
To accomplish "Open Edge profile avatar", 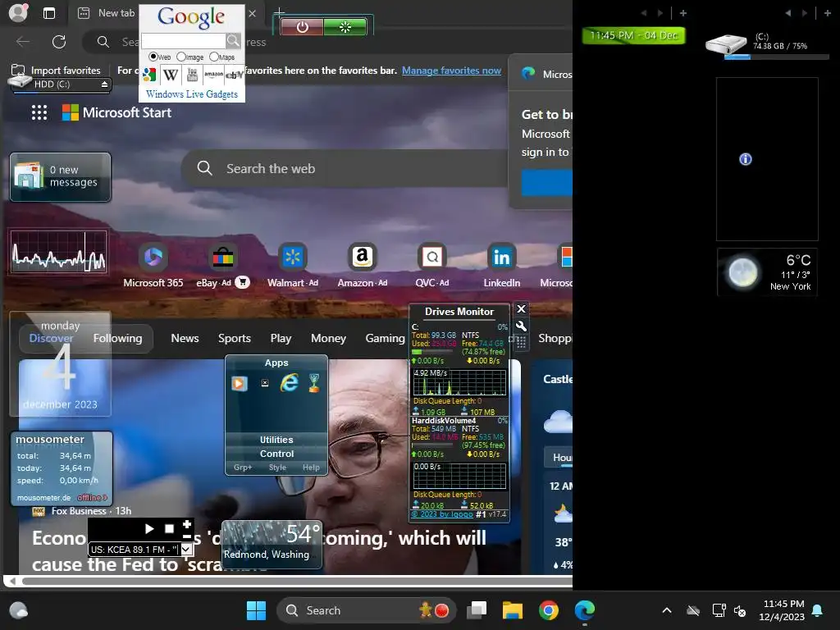I will pyautogui.click(x=18, y=13).
